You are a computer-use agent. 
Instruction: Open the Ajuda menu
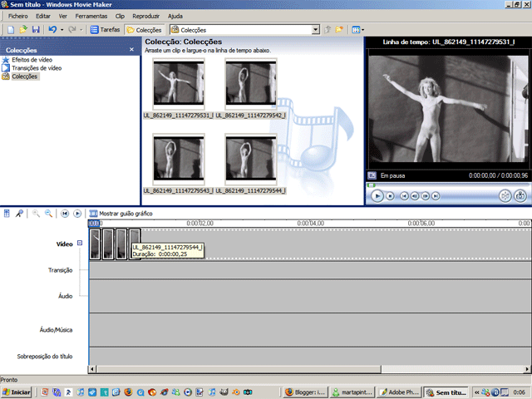[x=175, y=16]
